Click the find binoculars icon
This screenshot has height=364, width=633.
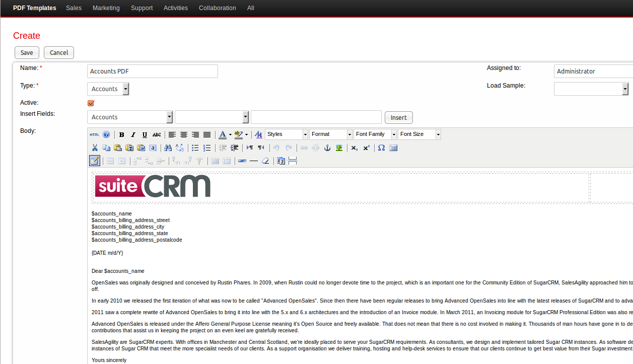(168, 148)
